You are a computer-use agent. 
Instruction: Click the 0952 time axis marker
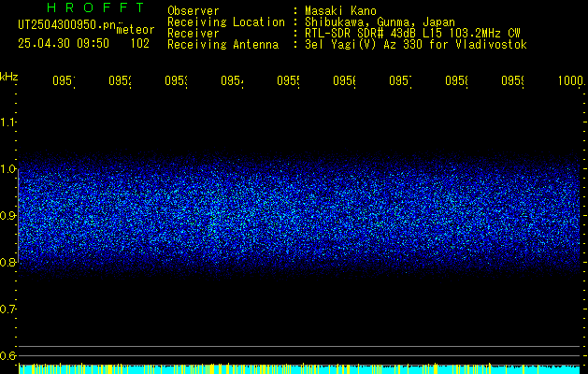click(x=120, y=81)
